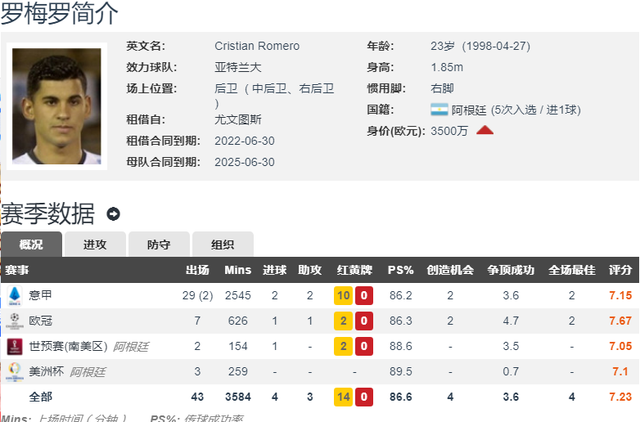Click the World Cup qualifier logo icon
This screenshot has height=422, width=640.
[14, 345]
